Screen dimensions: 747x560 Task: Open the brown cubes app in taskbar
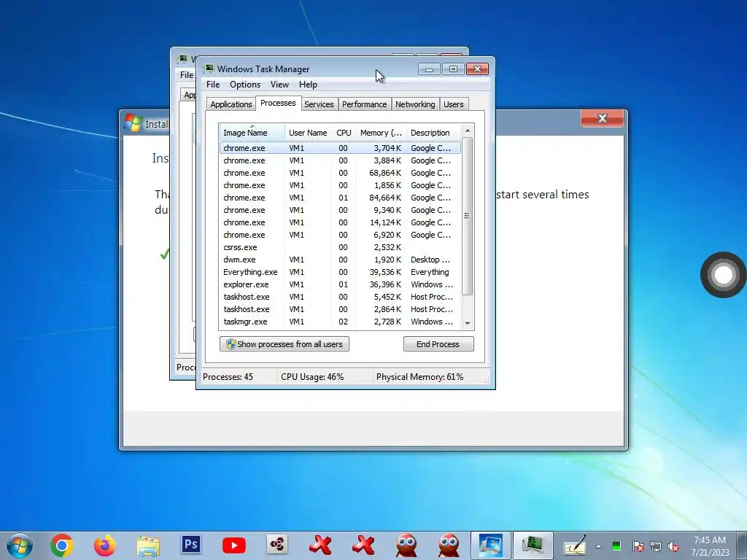point(277,545)
